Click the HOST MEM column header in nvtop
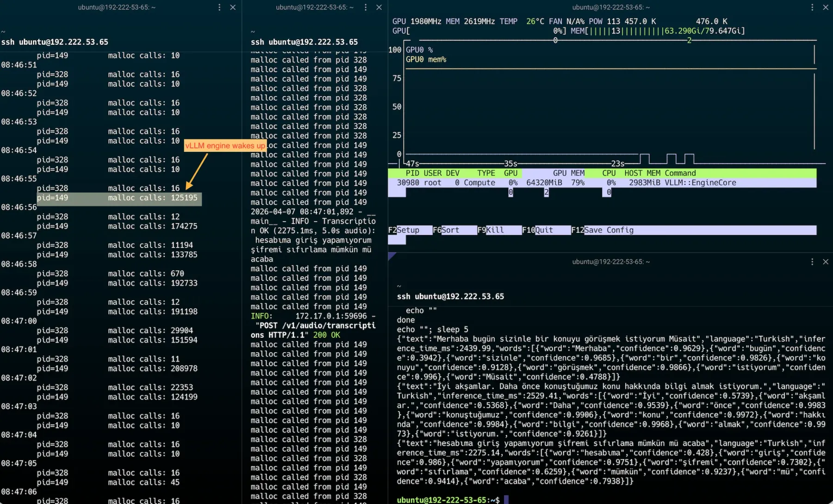 642,173
